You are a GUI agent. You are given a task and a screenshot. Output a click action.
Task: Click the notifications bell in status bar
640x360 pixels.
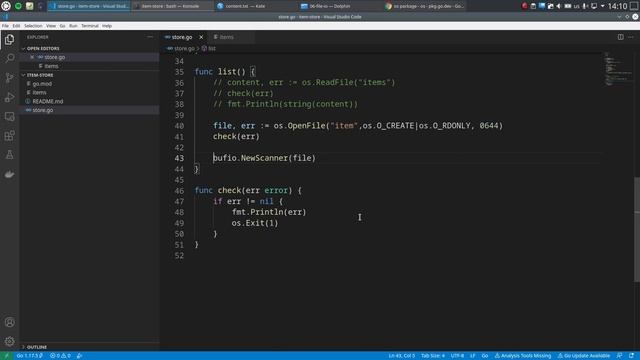tap(631, 356)
